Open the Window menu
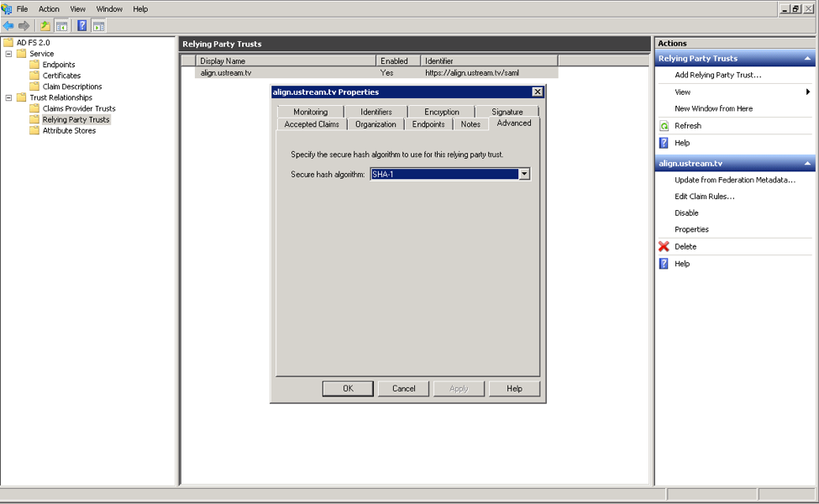 pos(109,9)
